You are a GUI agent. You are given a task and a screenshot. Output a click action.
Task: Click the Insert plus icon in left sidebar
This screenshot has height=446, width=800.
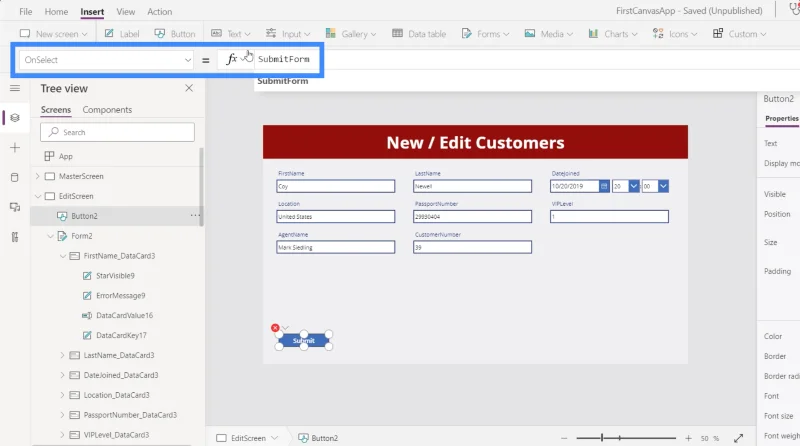pos(15,148)
